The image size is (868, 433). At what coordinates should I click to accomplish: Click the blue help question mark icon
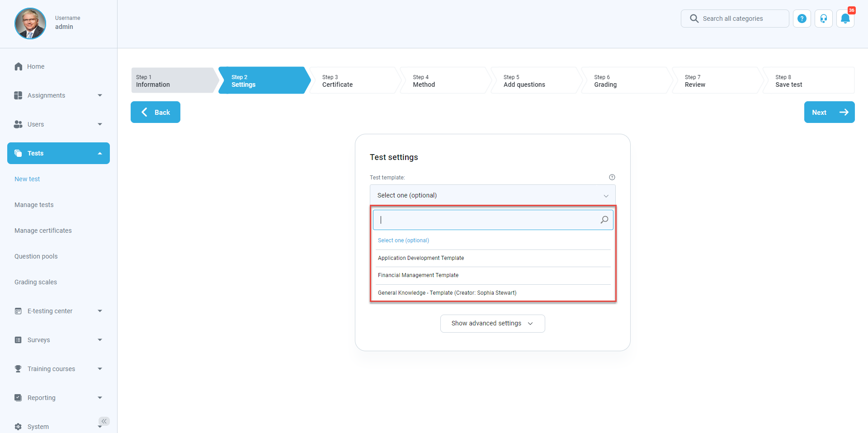pos(802,19)
